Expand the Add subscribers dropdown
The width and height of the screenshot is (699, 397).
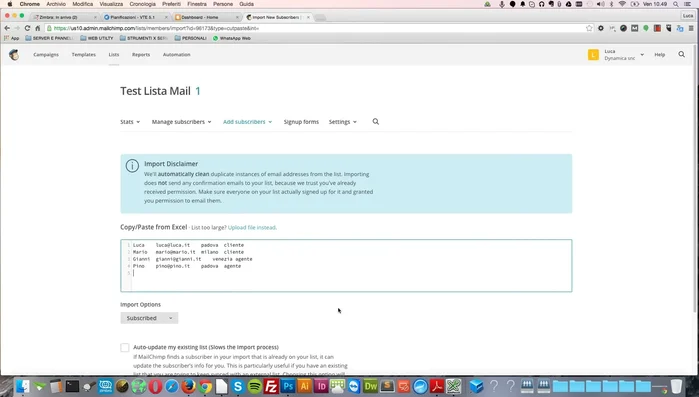pyautogui.click(x=247, y=122)
